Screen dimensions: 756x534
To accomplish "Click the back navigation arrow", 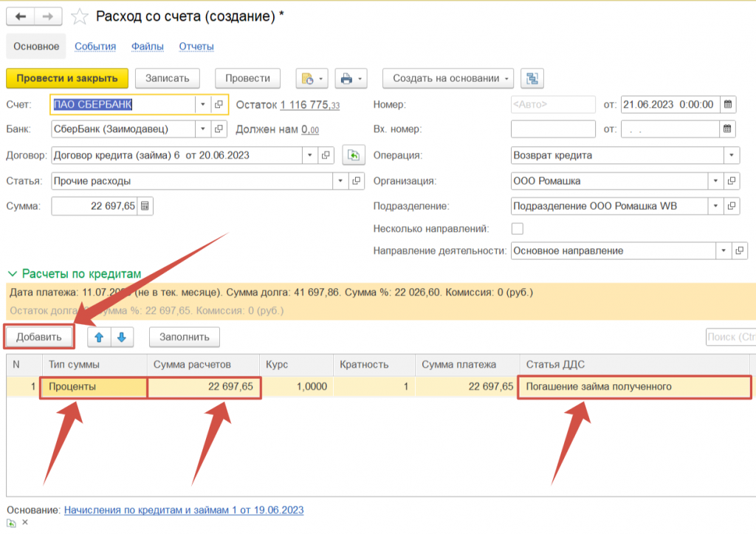I will click(21, 16).
